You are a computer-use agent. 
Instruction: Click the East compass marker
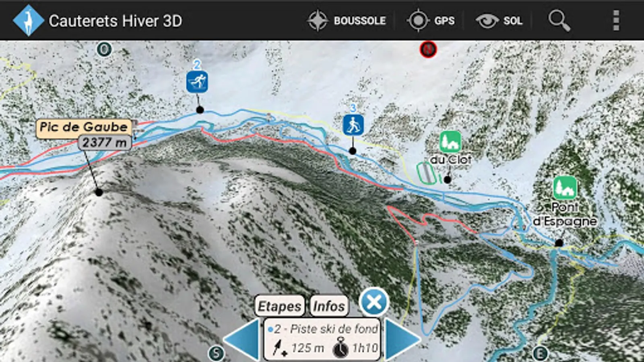[540, 354]
